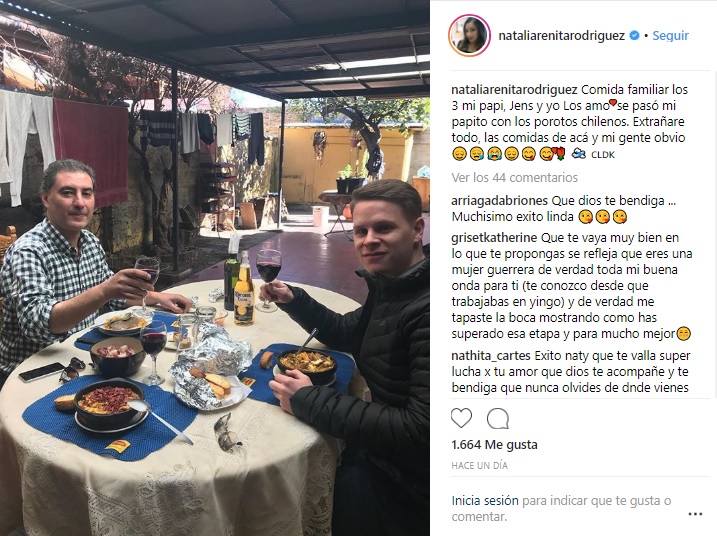Open grisetkatherine commenter profile
This screenshot has height=536, width=717.
point(494,238)
